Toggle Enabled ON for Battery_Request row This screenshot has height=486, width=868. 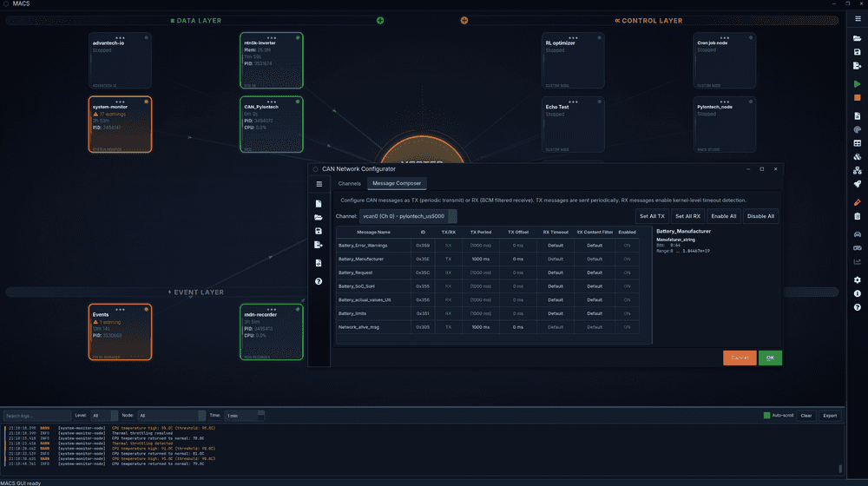point(628,273)
